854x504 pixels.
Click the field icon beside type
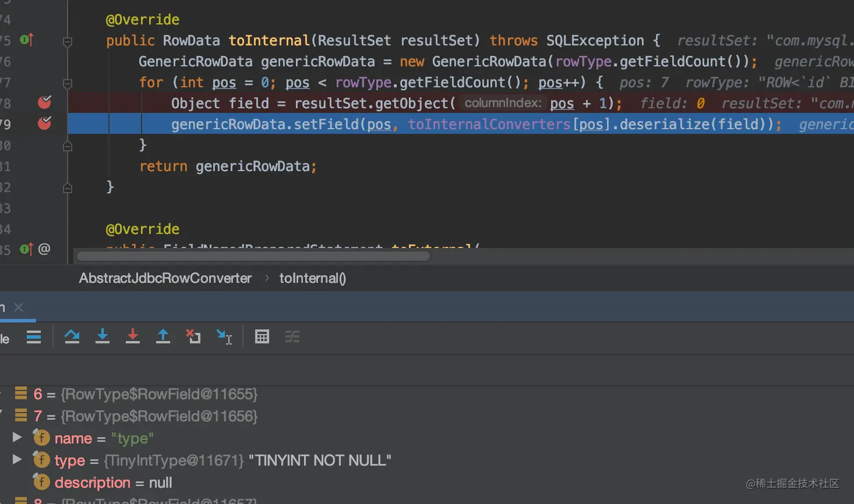[41, 459]
